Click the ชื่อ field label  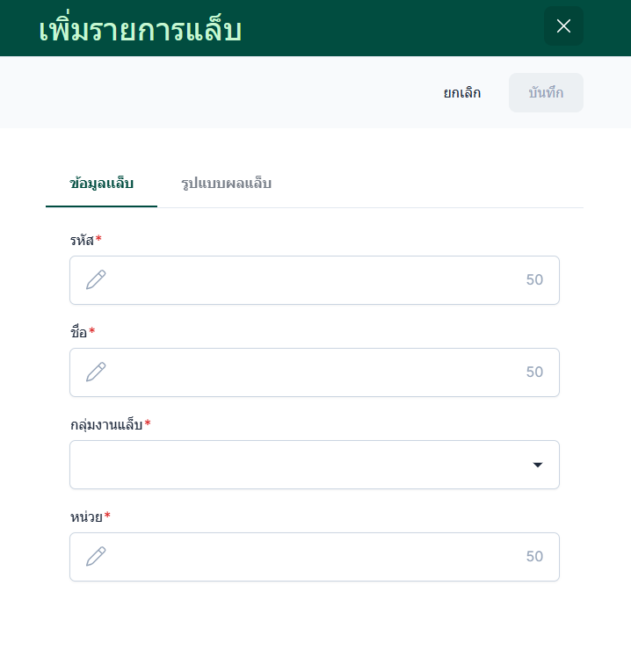(79, 332)
